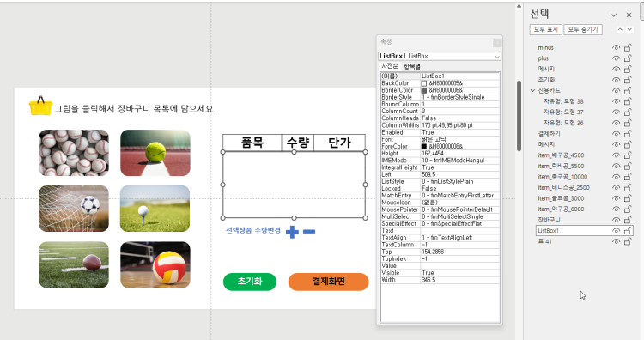The height and width of the screenshot is (340, 644).
Task: Lock the minus object in selection pane
Action: 628,47
